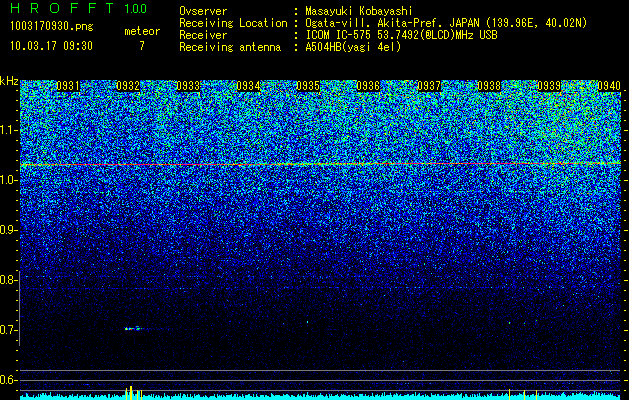629x400 pixels.
Task: Click the 'meteor' label
Action: pos(142,31)
